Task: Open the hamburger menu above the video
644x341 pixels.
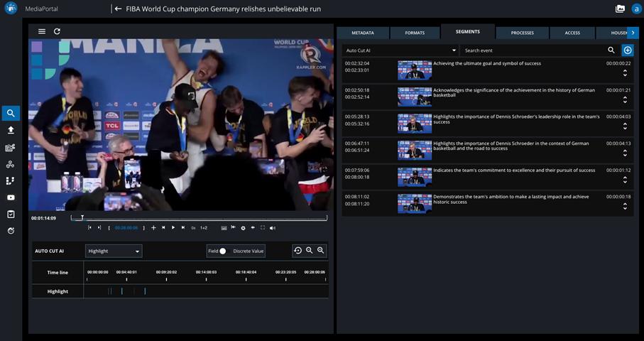Action: (42, 31)
